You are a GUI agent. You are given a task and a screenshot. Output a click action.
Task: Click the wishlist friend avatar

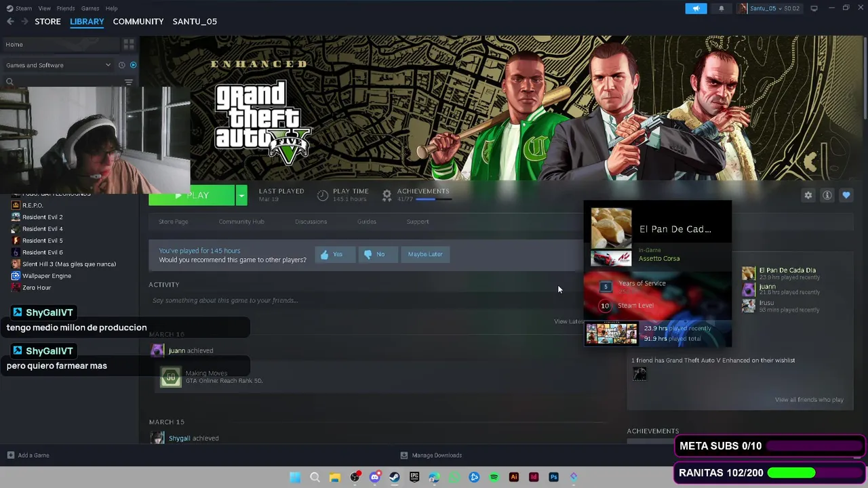(x=639, y=374)
